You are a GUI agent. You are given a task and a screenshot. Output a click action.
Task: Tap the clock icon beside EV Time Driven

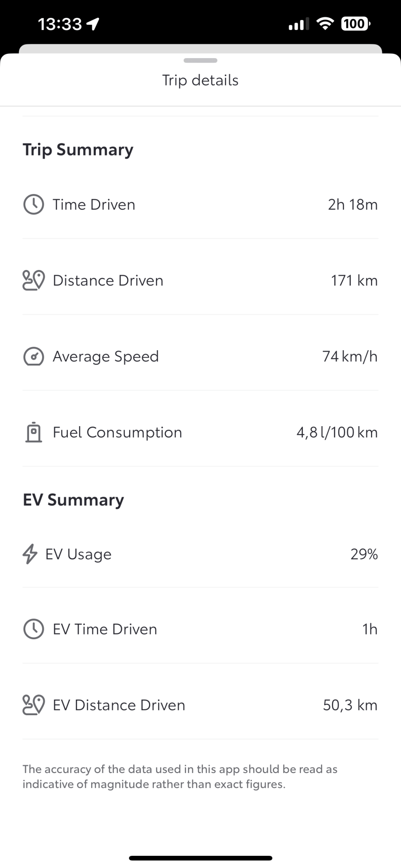click(33, 629)
